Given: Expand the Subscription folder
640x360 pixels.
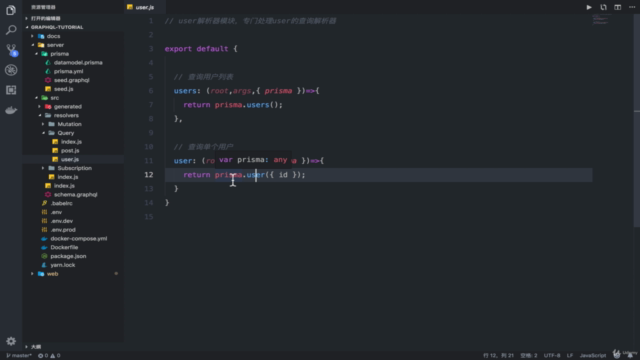Looking at the screenshot, I should (x=74, y=168).
